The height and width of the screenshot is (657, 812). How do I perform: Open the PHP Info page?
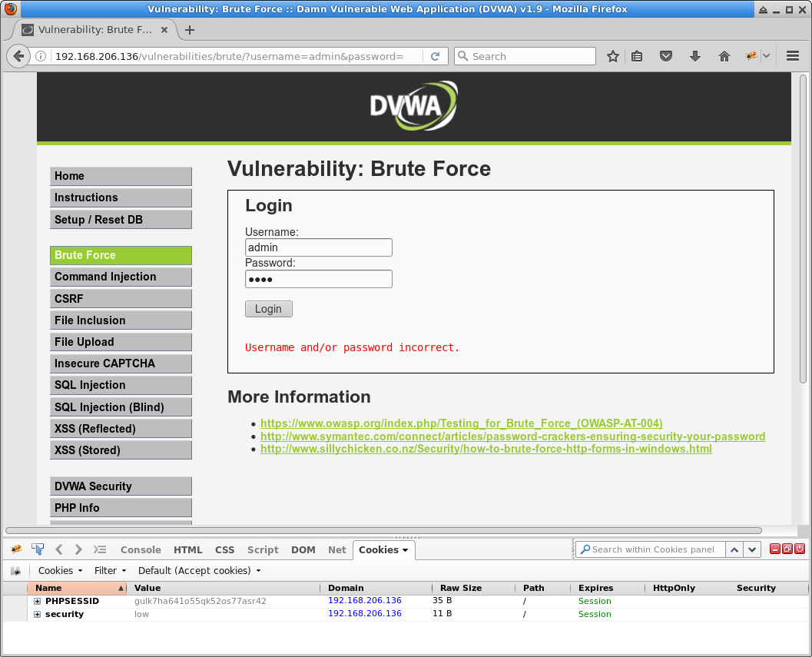121,508
